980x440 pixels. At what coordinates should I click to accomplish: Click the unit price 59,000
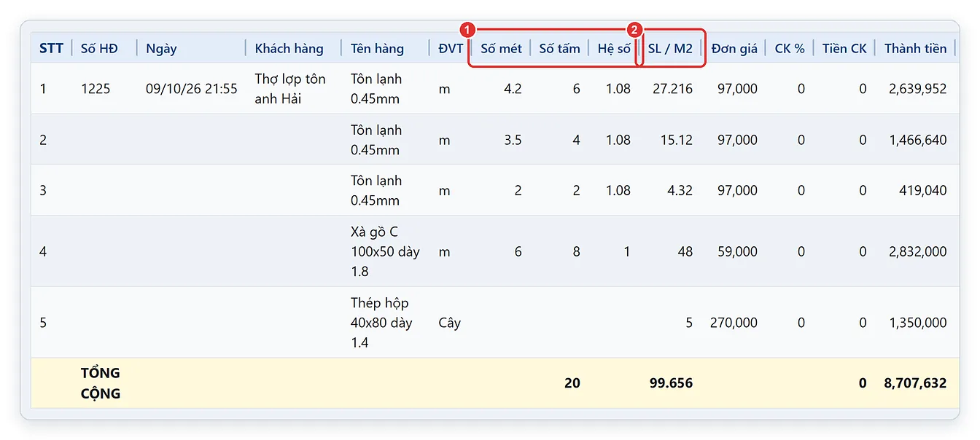tap(736, 252)
